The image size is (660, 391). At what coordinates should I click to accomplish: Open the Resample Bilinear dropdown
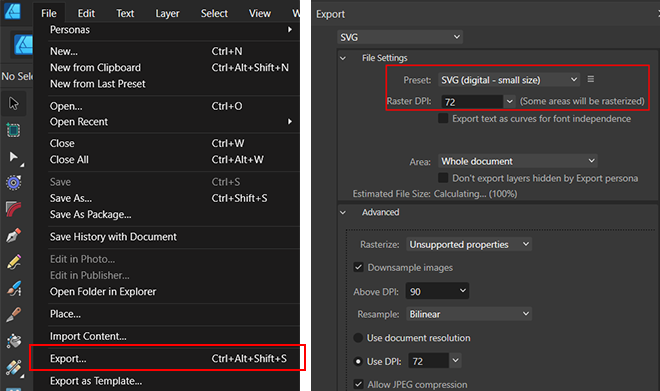pyautogui.click(x=469, y=314)
